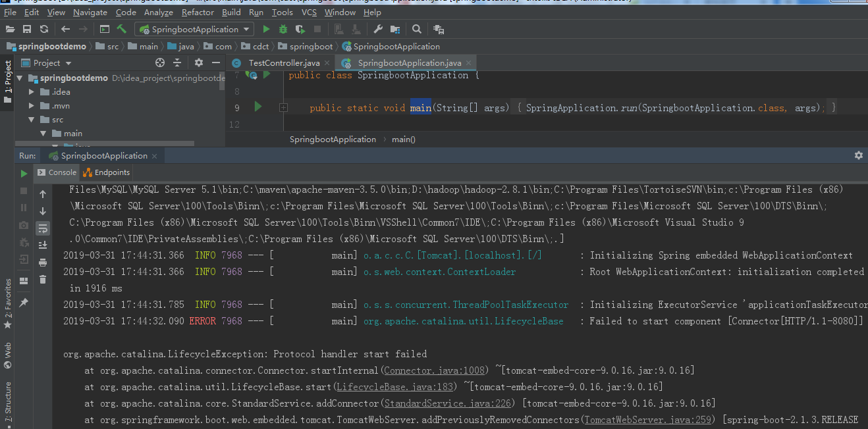The width and height of the screenshot is (868, 429).
Task: Build project with the green hammer icon
Action: pyautogui.click(x=122, y=29)
